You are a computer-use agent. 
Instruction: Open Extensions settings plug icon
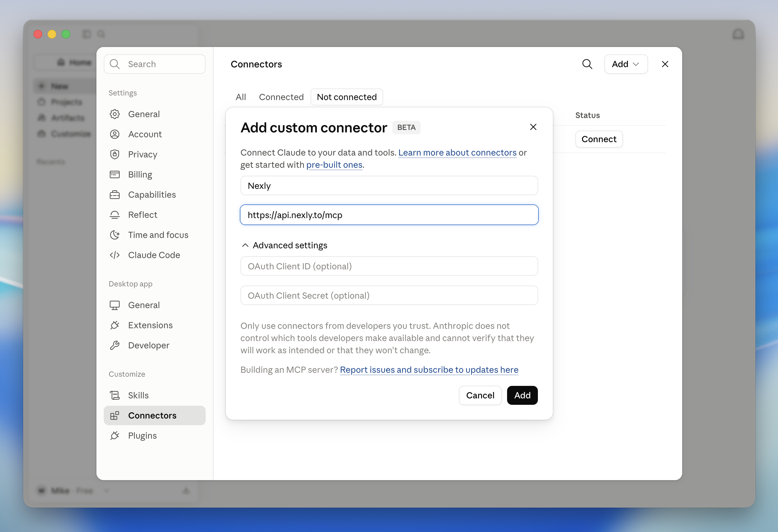[x=115, y=325]
